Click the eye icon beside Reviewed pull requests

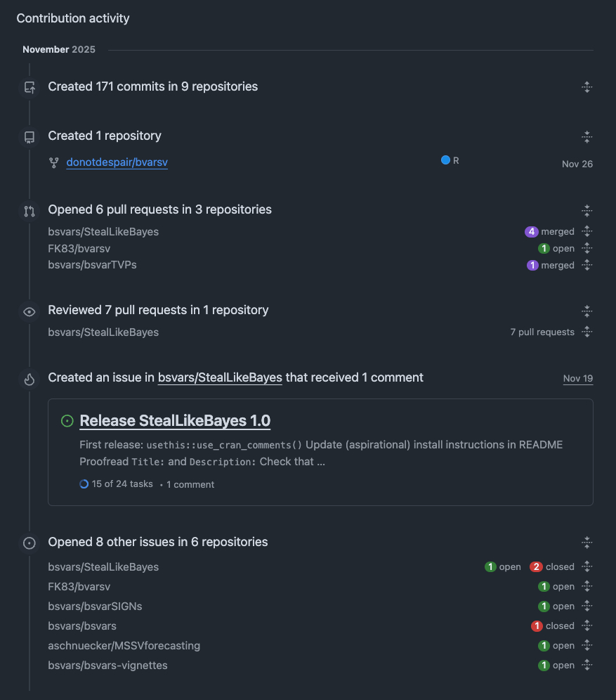click(30, 311)
